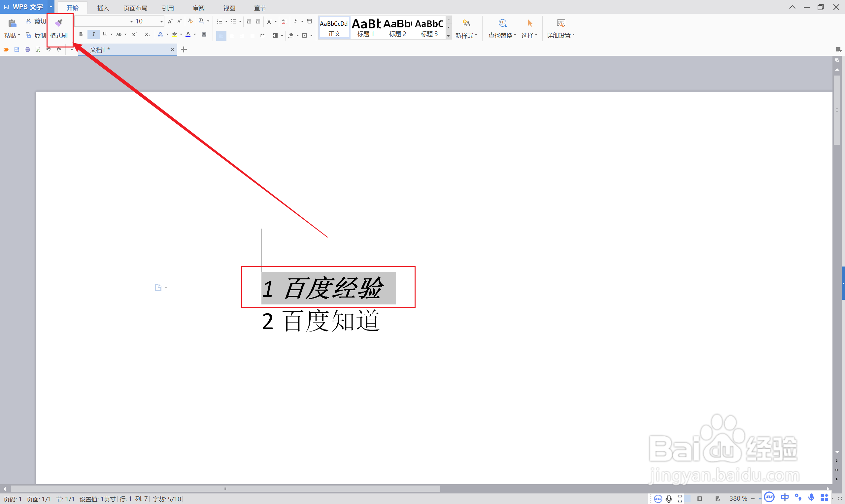Click the numbered list icon
The height and width of the screenshot is (504, 845).
pyautogui.click(x=233, y=21)
